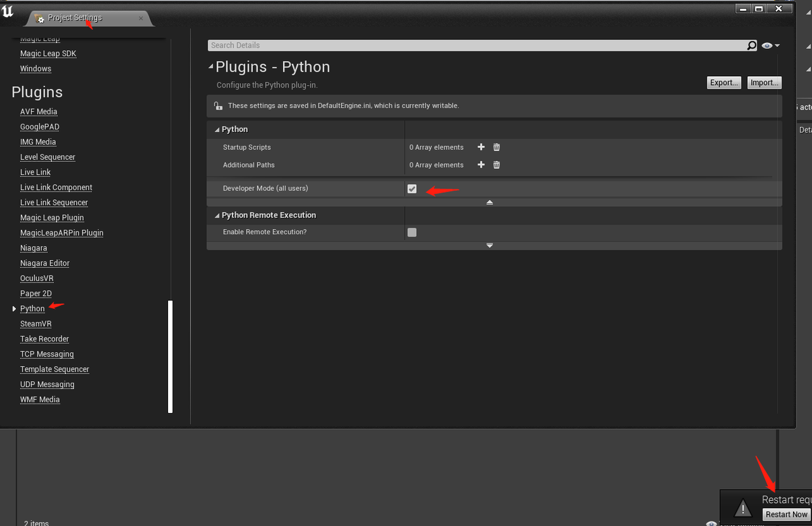Open Paper 2D plugin settings
812x526 pixels.
click(36, 294)
